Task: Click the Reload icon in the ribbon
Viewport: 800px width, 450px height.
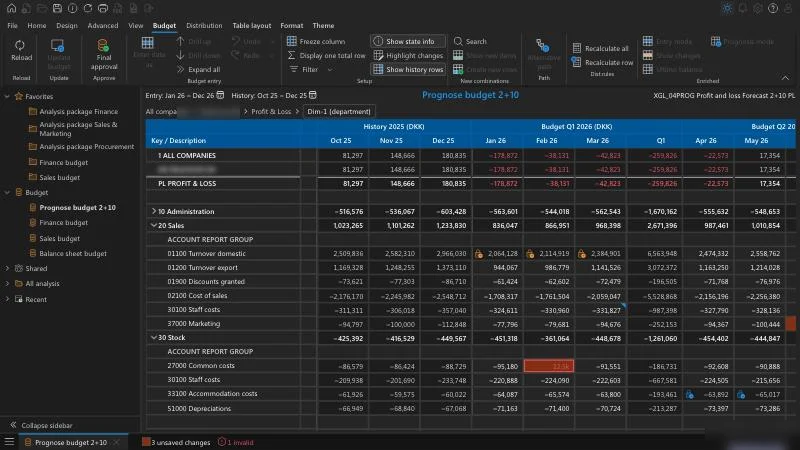Action: click(x=20, y=45)
